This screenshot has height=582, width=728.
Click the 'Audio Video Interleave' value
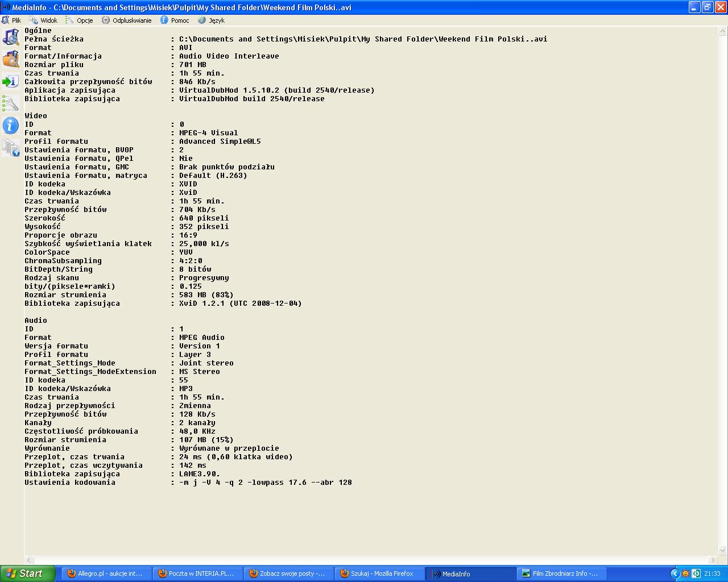(229, 56)
